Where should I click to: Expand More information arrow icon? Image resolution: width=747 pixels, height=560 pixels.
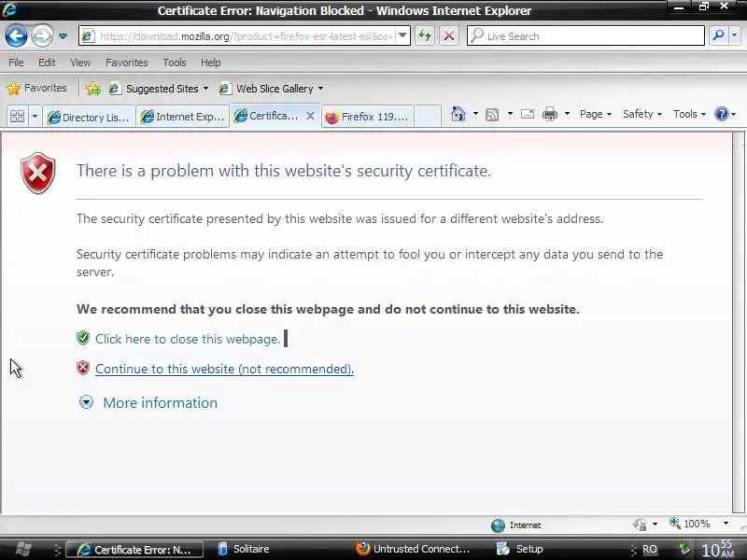point(86,402)
